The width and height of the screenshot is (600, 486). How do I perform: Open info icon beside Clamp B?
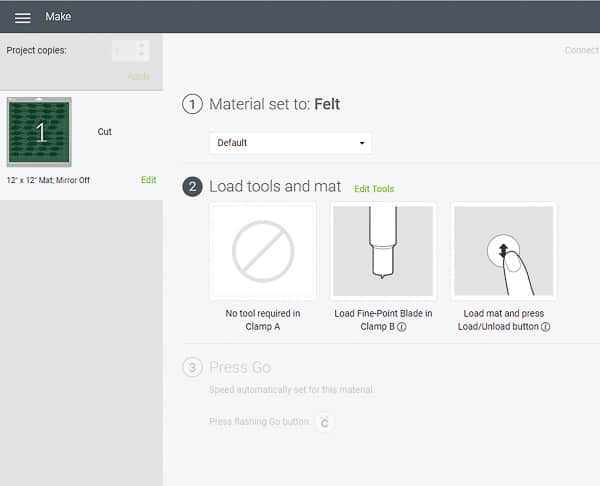coord(401,326)
